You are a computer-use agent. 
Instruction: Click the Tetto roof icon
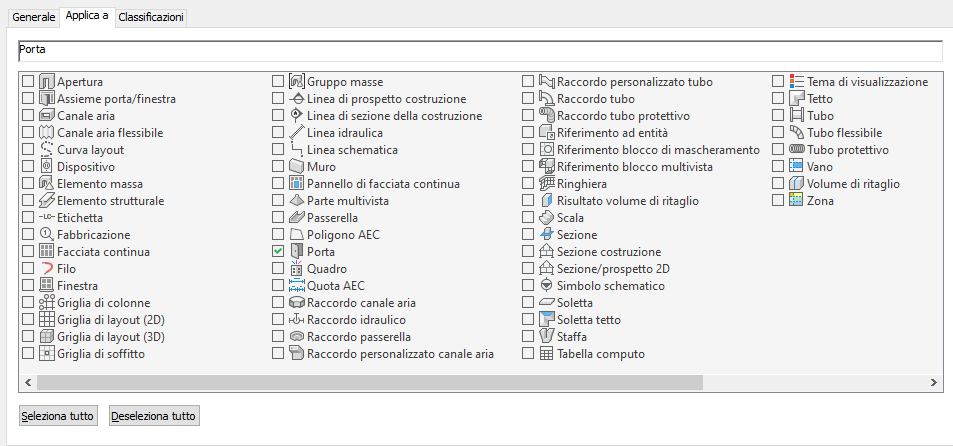click(796, 99)
